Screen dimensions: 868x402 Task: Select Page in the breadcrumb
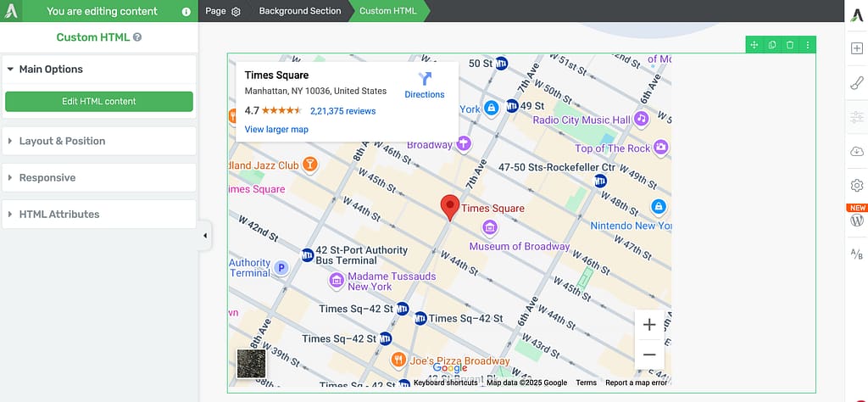[215, 11]
